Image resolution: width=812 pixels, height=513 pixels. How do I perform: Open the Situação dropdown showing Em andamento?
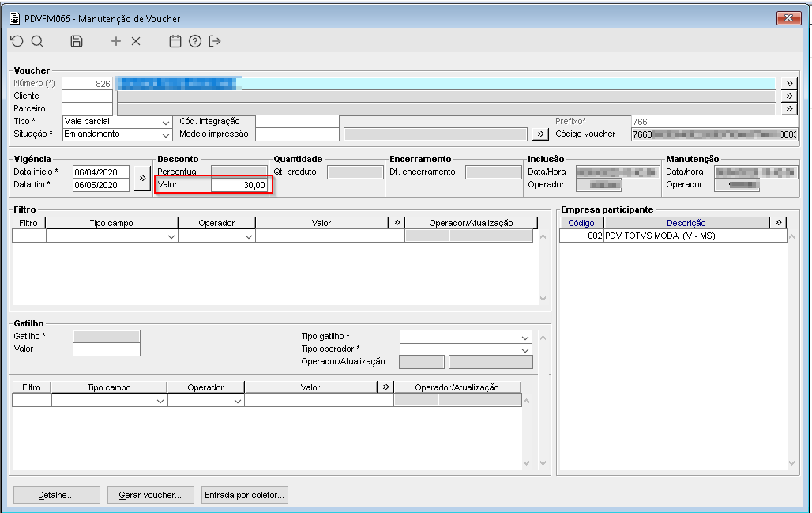[x=165, y=134]
